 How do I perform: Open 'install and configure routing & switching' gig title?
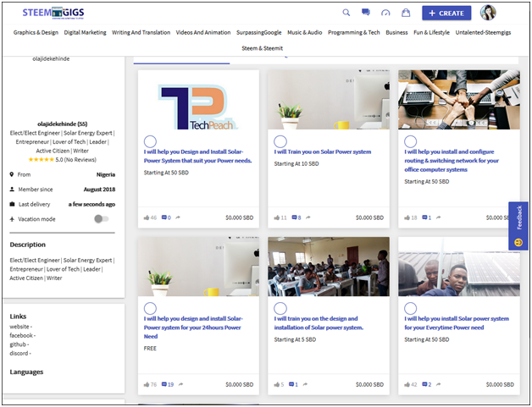pyautogui.click(x=452, y=161)
